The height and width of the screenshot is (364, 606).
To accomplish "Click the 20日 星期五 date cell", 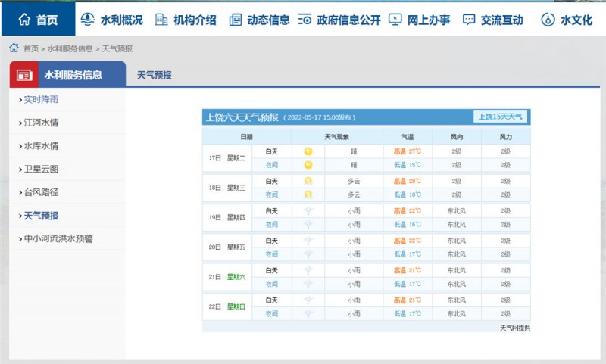I will pos(227,247).
